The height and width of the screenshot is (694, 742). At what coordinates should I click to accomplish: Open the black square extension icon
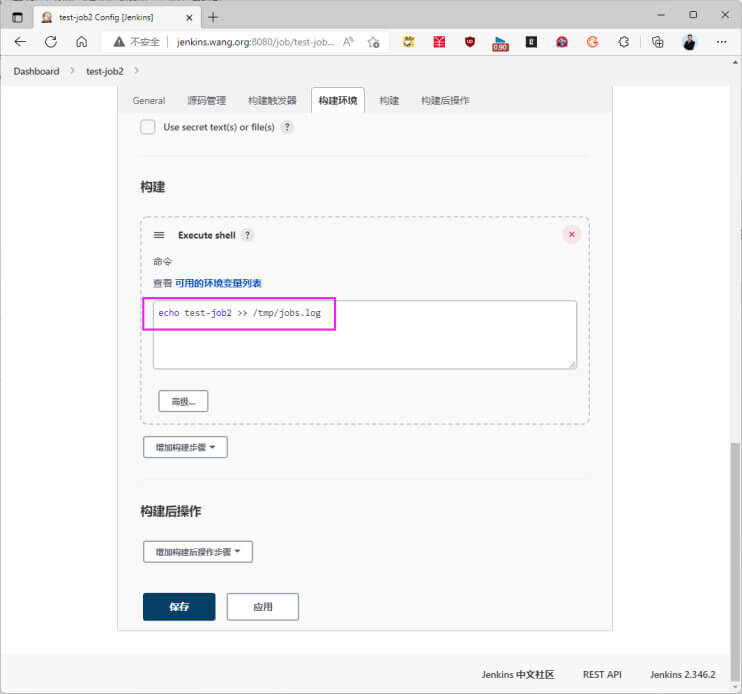coord(531,42)
